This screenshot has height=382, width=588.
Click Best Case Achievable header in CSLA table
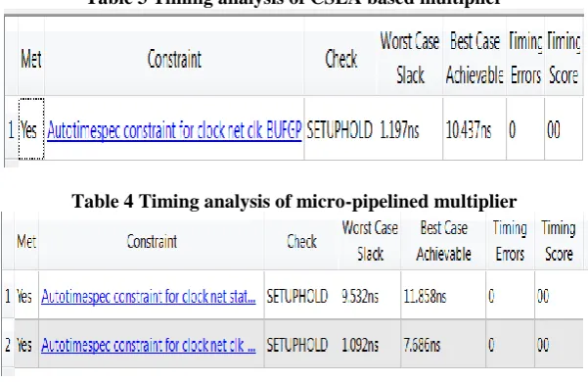(475, 58)
